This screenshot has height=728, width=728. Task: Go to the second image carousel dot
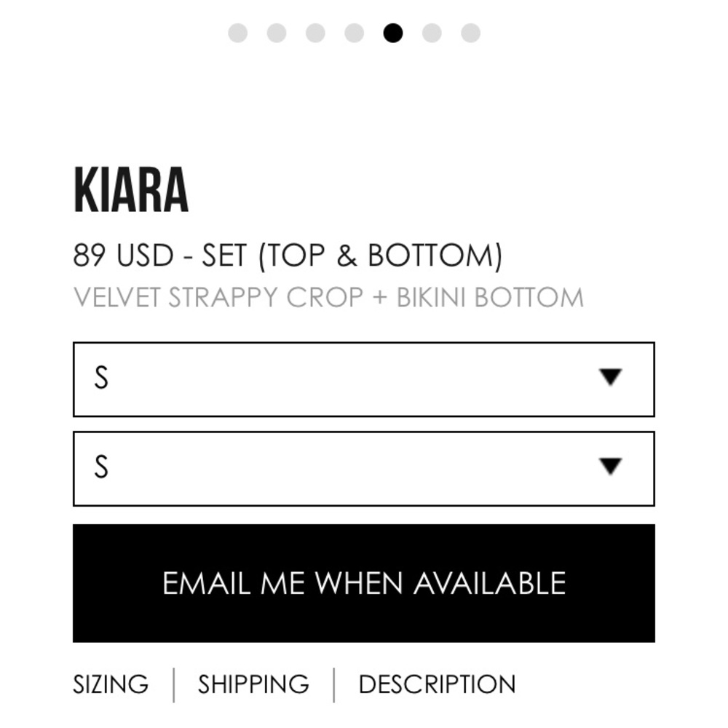[277, 33]
